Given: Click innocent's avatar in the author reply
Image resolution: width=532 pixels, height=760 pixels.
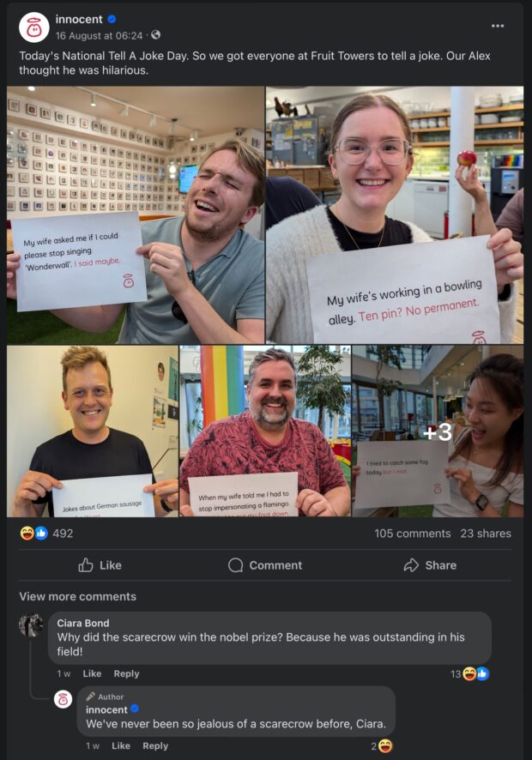Looking at the screenshot, I should coord(63,699).
